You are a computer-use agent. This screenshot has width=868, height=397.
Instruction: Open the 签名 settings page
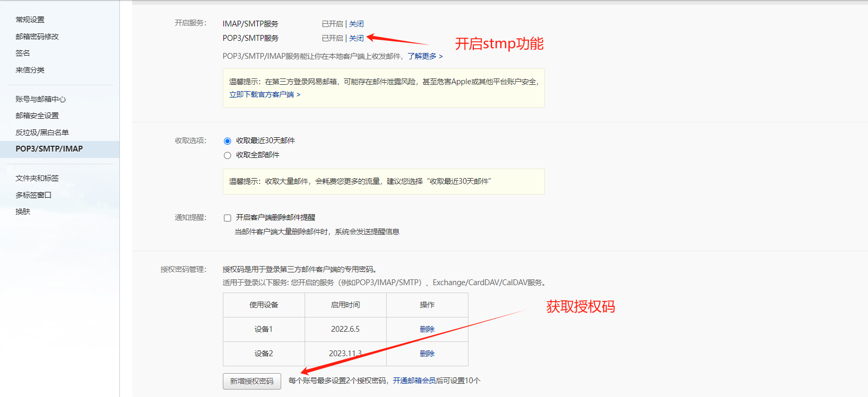pos(23,53)
